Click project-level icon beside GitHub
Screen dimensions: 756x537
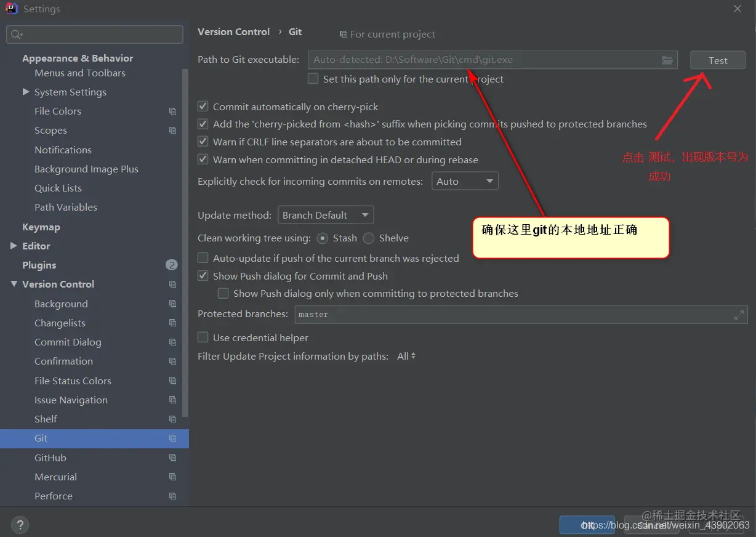point(172,458)
